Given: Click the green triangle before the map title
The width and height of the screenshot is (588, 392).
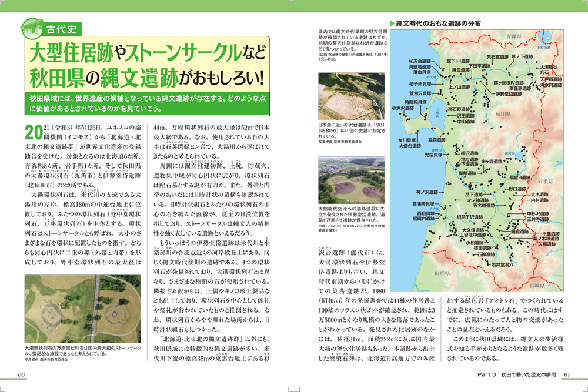Looking at the screenshot, I should (x=393, y=24).
